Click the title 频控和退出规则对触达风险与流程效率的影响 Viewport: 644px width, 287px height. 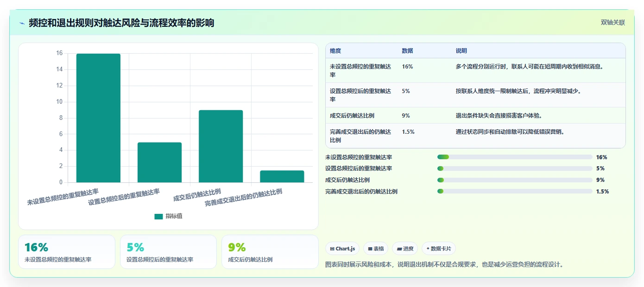tap(121, 23)
